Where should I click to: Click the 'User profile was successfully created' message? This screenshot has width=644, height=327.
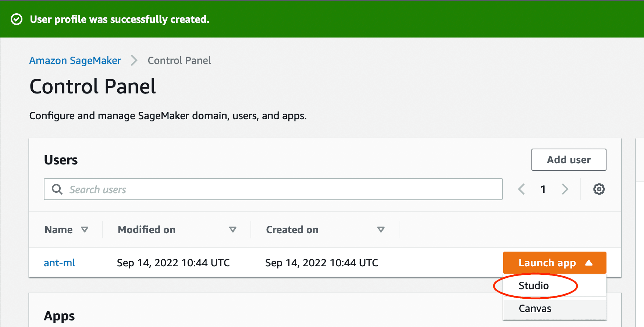point(120,19)
